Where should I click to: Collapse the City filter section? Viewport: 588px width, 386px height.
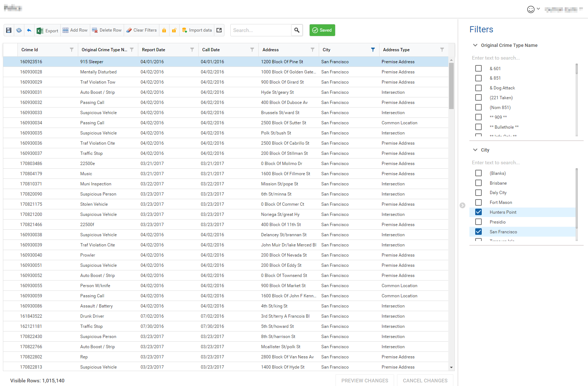[x=475, y=150]
